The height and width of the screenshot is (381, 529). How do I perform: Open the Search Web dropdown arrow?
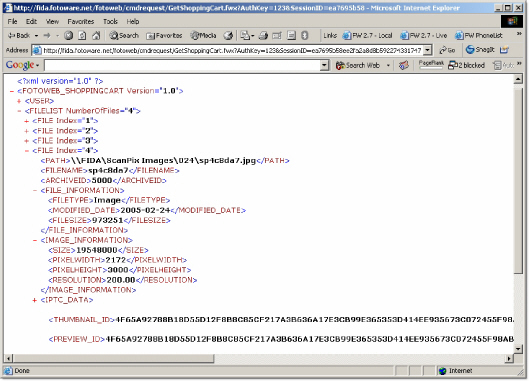tap(388, 65)
